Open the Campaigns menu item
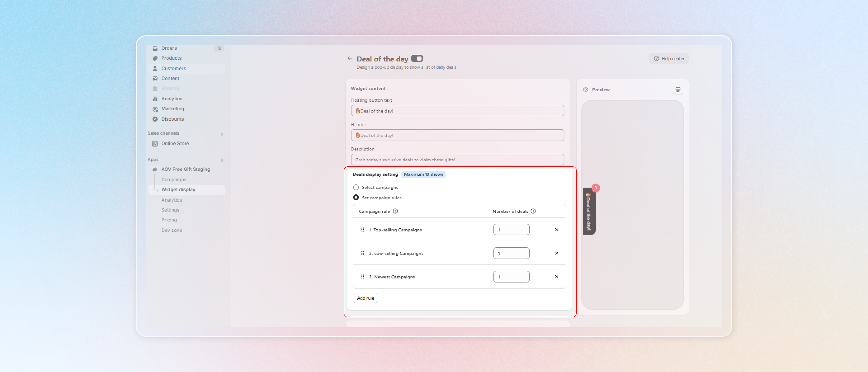This screenshot has width=868, height=372. click(x=174, y=180)
